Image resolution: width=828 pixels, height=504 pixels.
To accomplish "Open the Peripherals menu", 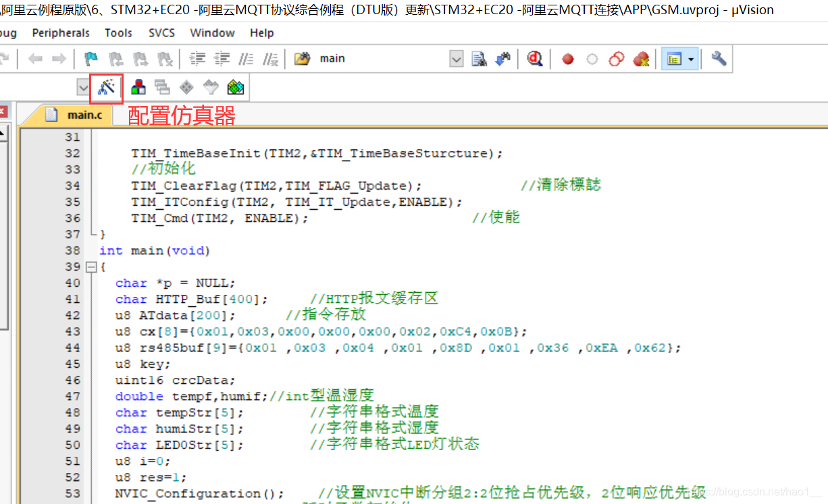I will 61,32.
